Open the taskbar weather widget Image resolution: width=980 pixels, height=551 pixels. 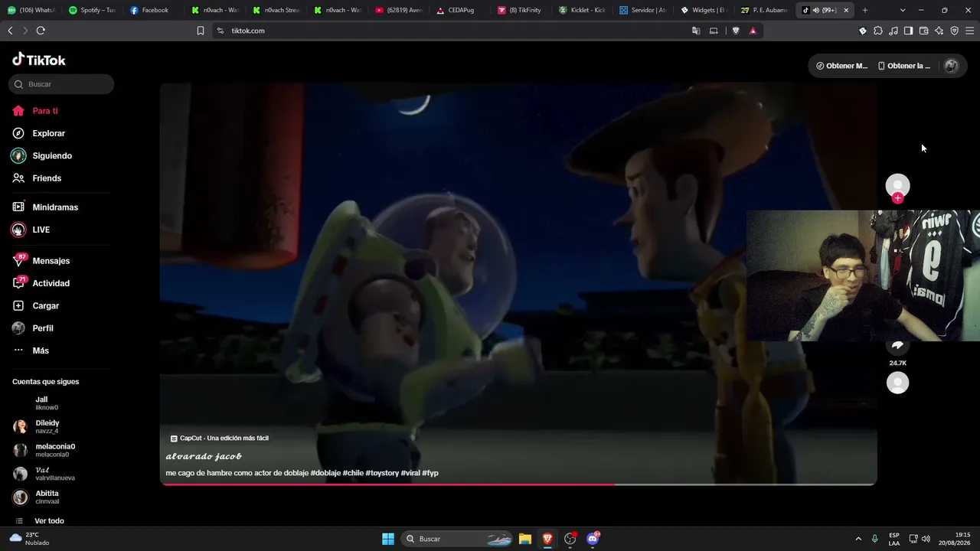point(29,539)
